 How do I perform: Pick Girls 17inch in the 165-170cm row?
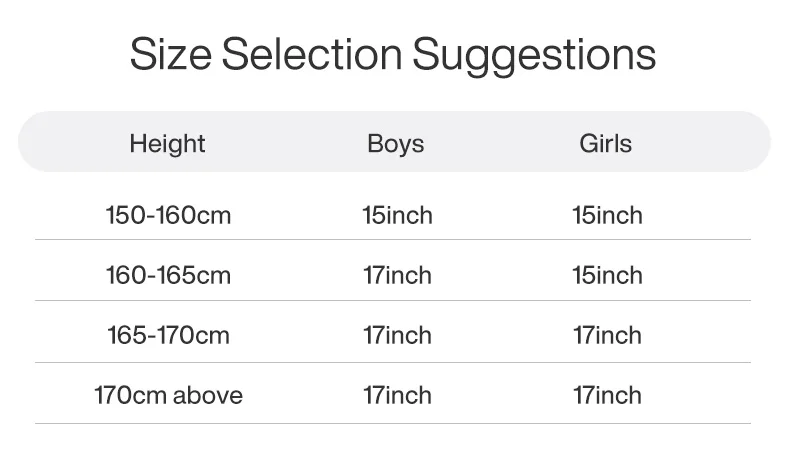(607, 335)
